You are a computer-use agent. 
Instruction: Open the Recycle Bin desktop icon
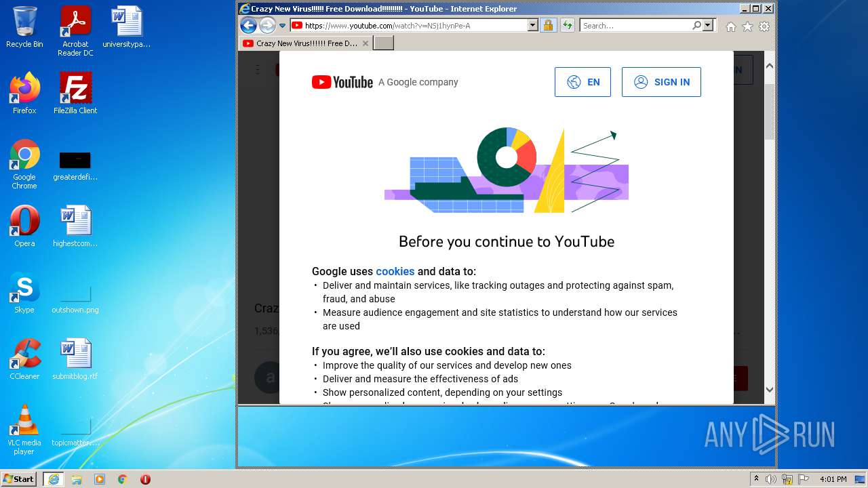point(24,27)
